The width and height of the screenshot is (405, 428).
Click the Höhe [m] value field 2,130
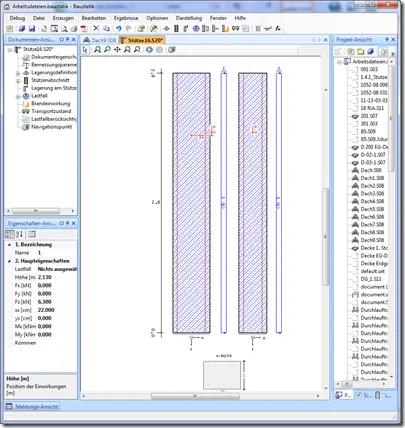57,277
